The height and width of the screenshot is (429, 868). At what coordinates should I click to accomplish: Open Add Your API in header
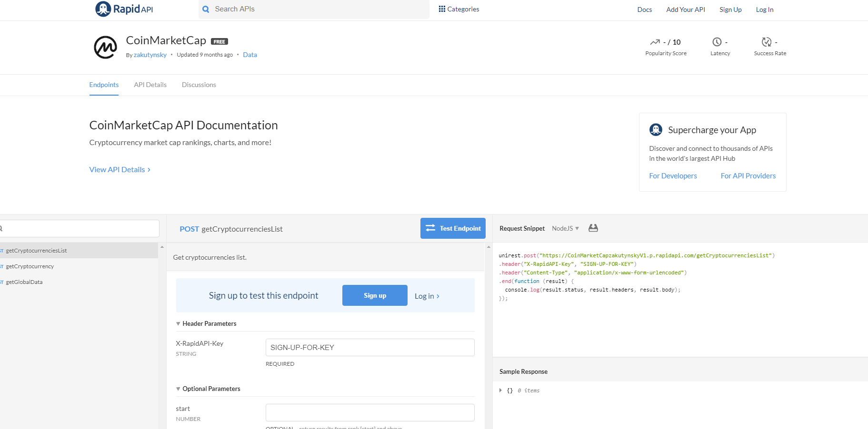(x=686, y=10)
